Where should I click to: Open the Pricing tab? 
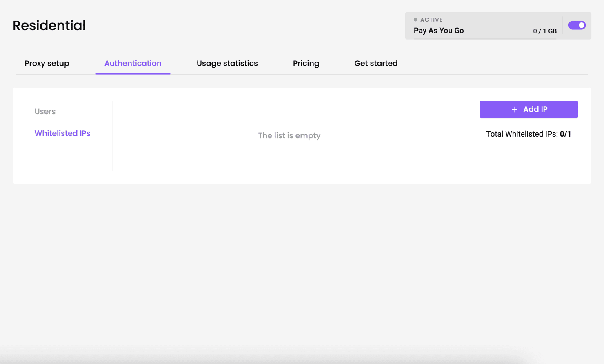tap(306, 63)
